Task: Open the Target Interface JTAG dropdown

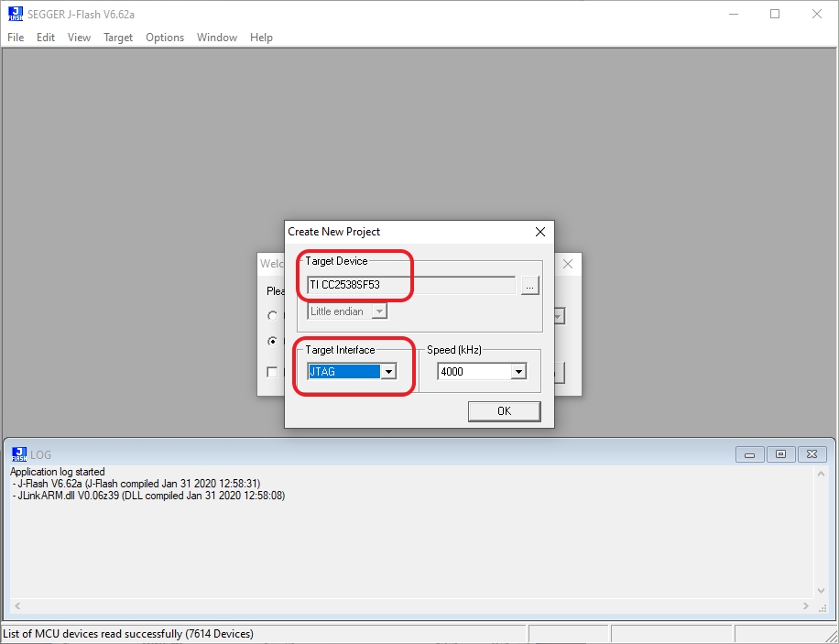Action: pos(389,372)
